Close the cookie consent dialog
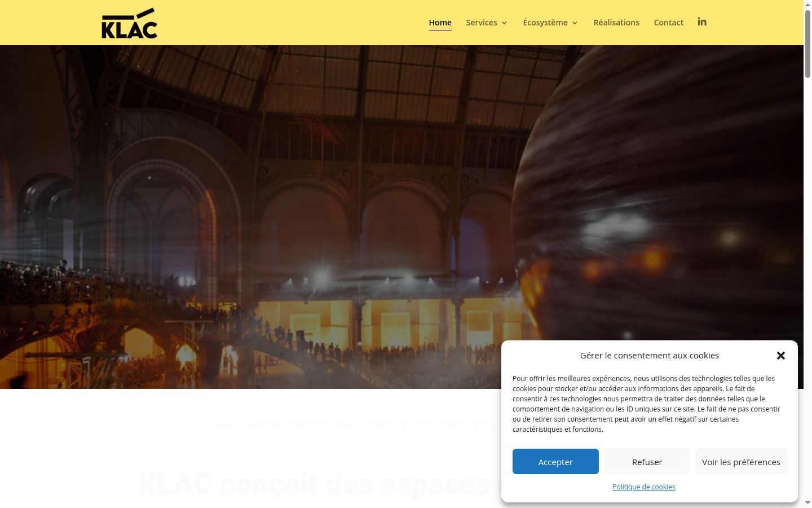 point(781,356)
